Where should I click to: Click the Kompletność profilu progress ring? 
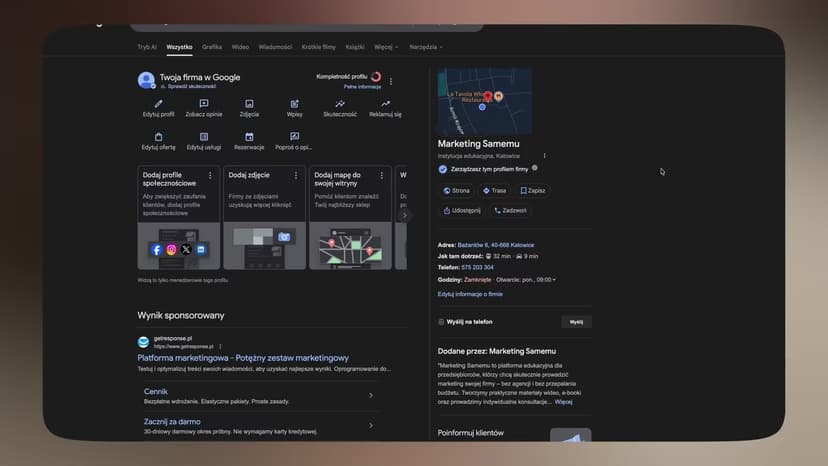coord(376,77)
